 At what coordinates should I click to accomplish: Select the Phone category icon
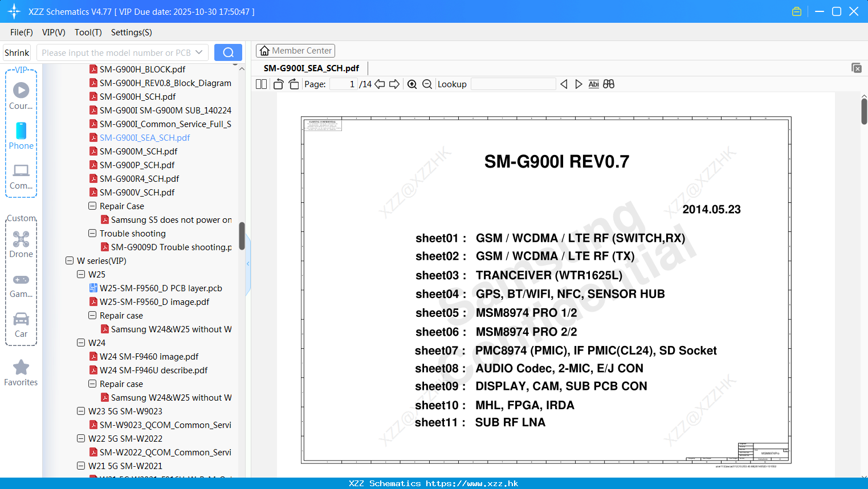21,131
